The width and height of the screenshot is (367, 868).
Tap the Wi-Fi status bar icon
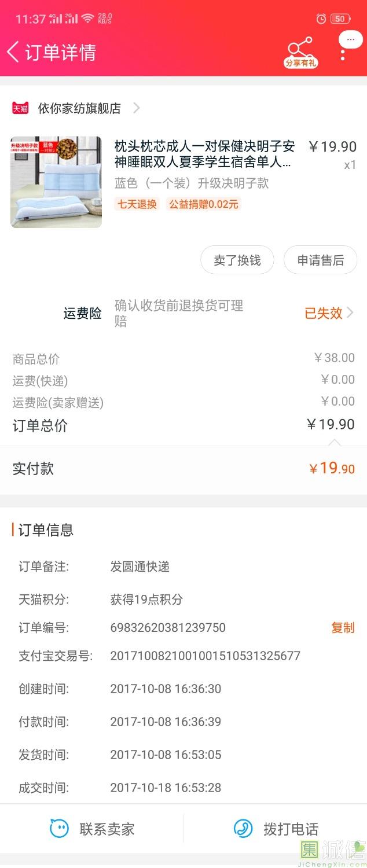pos(87,19)
